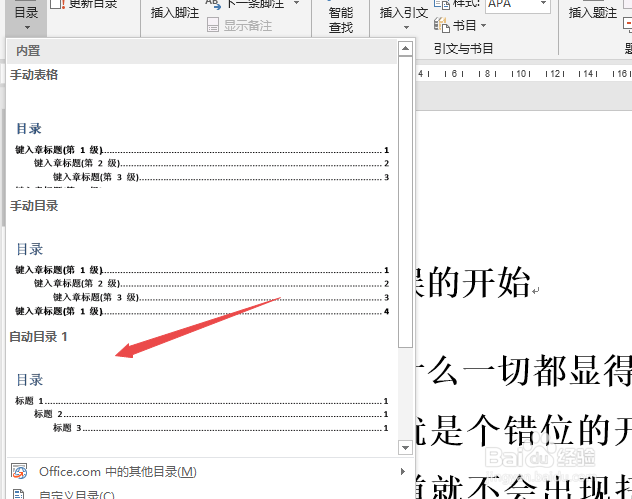Click the Office.com other TOC icon
Viewport: 632px width, 499px height.
pos(19,471)
